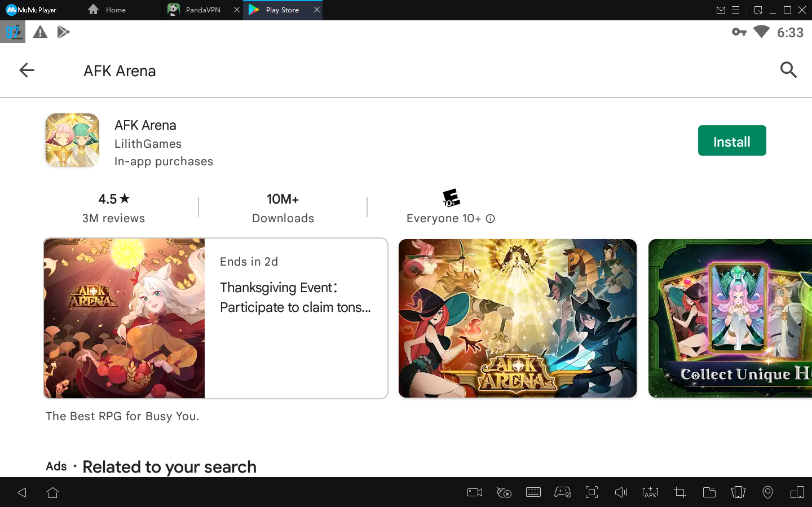The width and height of the screenshot is (812, 507).
Task: Take a screenshot with the crop icon
Action: [679, 492]
